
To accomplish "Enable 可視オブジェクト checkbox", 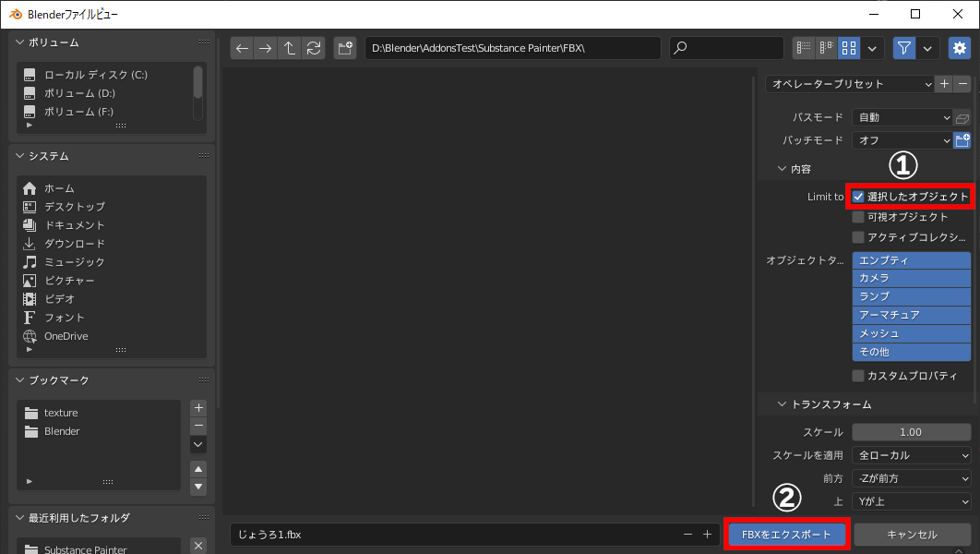I will tap(858, 217).
